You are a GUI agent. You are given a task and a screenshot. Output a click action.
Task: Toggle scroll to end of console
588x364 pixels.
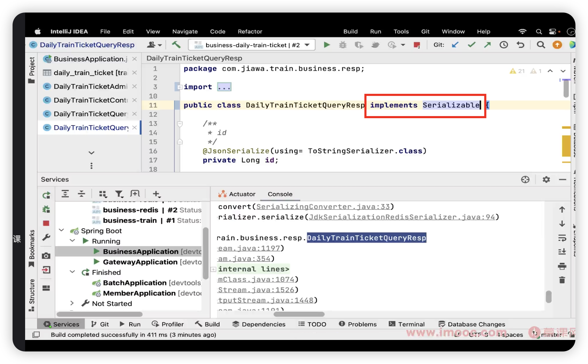pyautogui.click(x=562, y=252)
